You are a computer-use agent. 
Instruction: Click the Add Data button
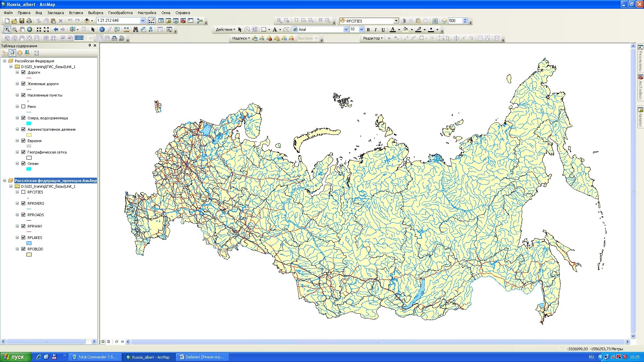click(87, 21)
